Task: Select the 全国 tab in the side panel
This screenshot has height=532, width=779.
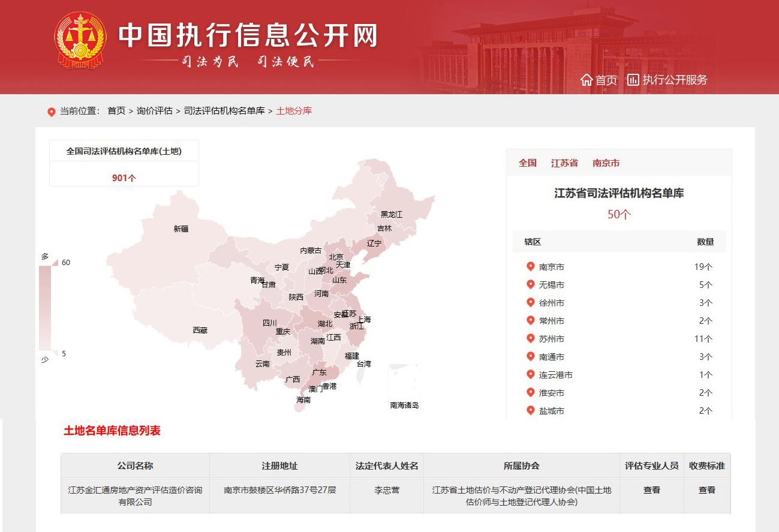Action: [x=527, y=163]
